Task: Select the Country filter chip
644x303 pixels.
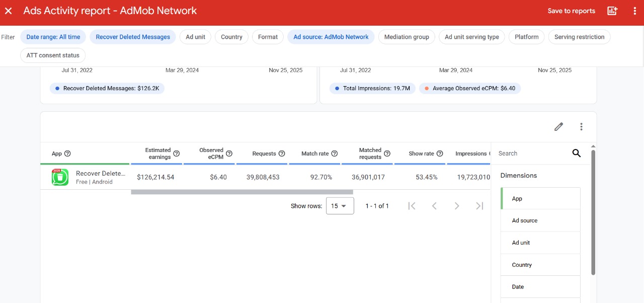Action: click(x=231, y=37)
